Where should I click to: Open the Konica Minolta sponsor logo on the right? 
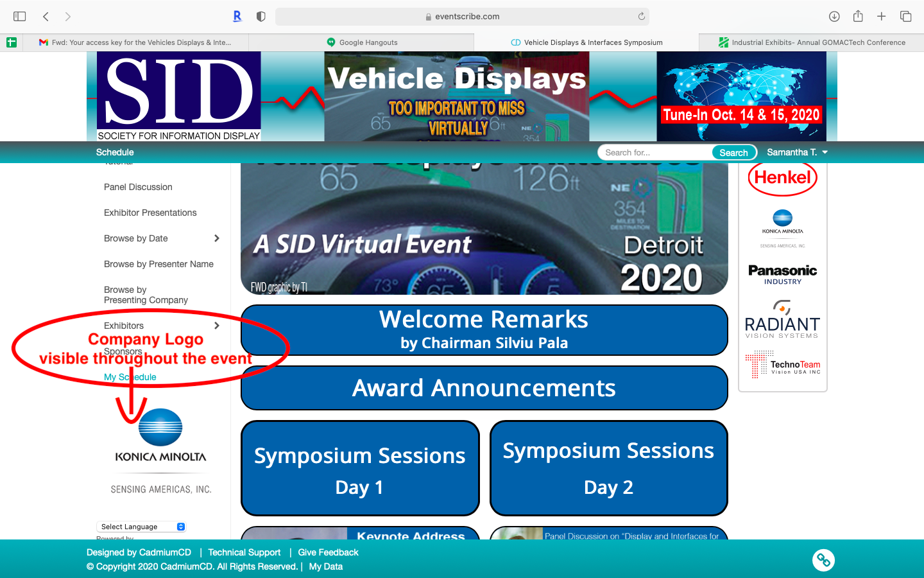[783, 229]
